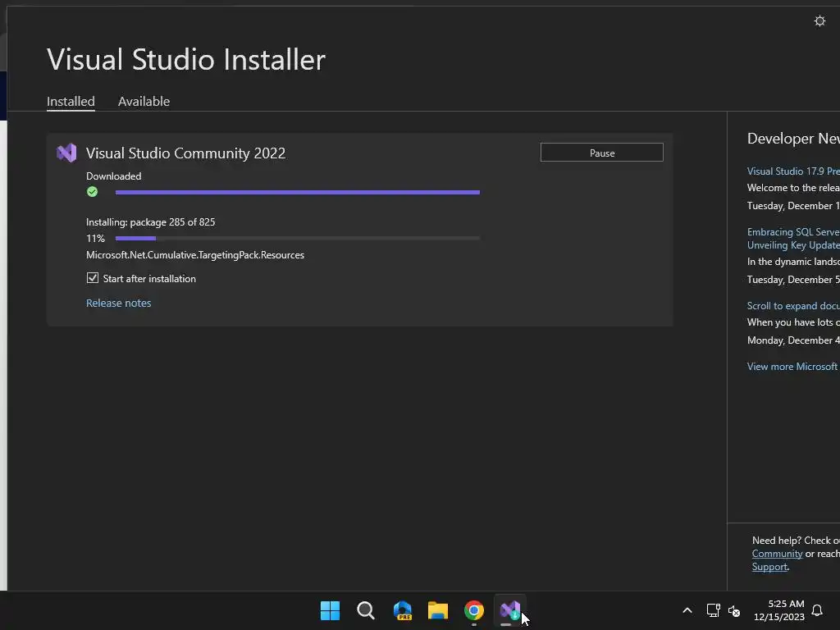This screenshot has height=630, width=840.
Task: Open the Windows Start menu
Action: (x=330, y=610)
